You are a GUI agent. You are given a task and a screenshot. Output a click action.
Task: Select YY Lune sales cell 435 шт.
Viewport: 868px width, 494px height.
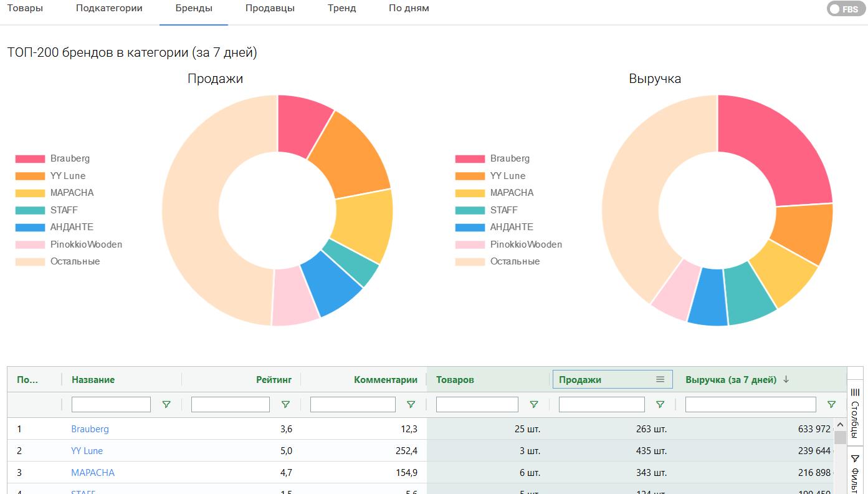click(613, 451)
